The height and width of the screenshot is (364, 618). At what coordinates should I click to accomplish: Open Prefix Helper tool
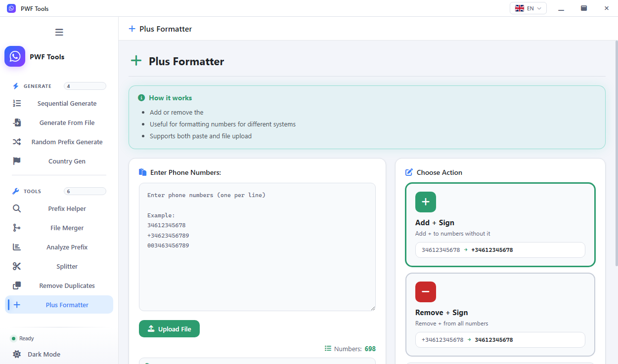click(x=59, y=208)
